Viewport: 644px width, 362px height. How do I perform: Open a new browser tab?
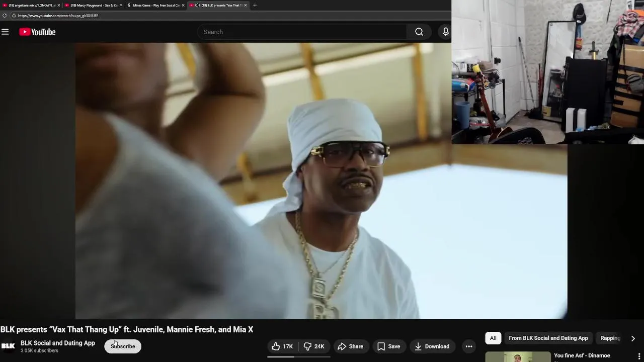pyautogui.click(x=255, y=5)
